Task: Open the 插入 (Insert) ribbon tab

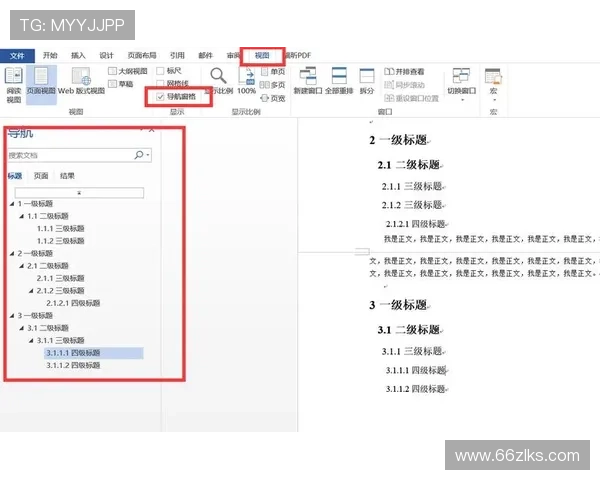Action: pyautogui.click(x=78, y=56)
